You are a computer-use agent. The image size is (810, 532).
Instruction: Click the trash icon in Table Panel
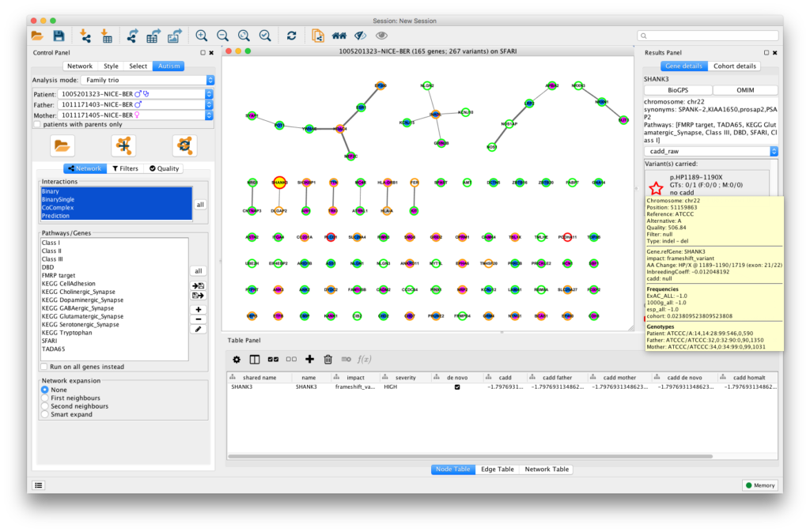327,359
